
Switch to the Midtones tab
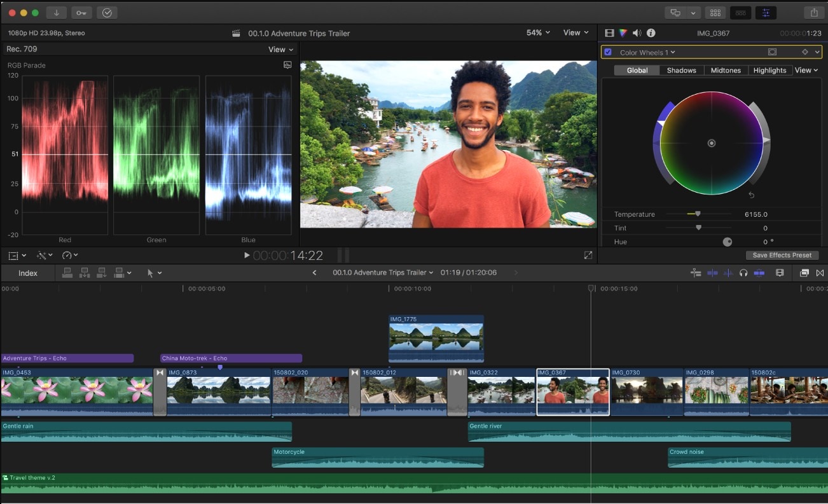point(726,70)
